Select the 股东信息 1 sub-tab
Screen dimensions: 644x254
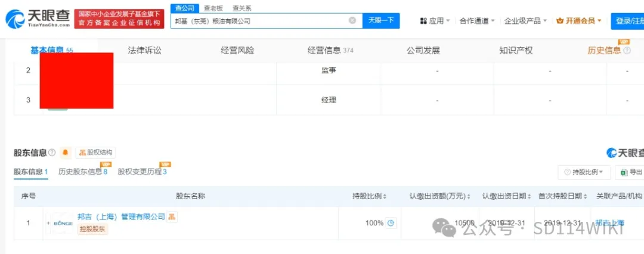pyautogui.click(x=31, y=171)
